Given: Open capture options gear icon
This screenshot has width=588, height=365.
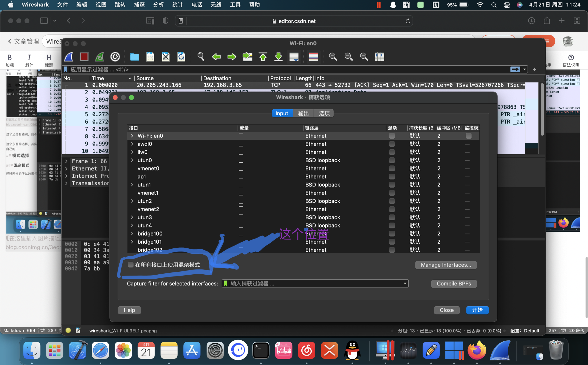Looking at the screenshot, I should click(115, 57).
